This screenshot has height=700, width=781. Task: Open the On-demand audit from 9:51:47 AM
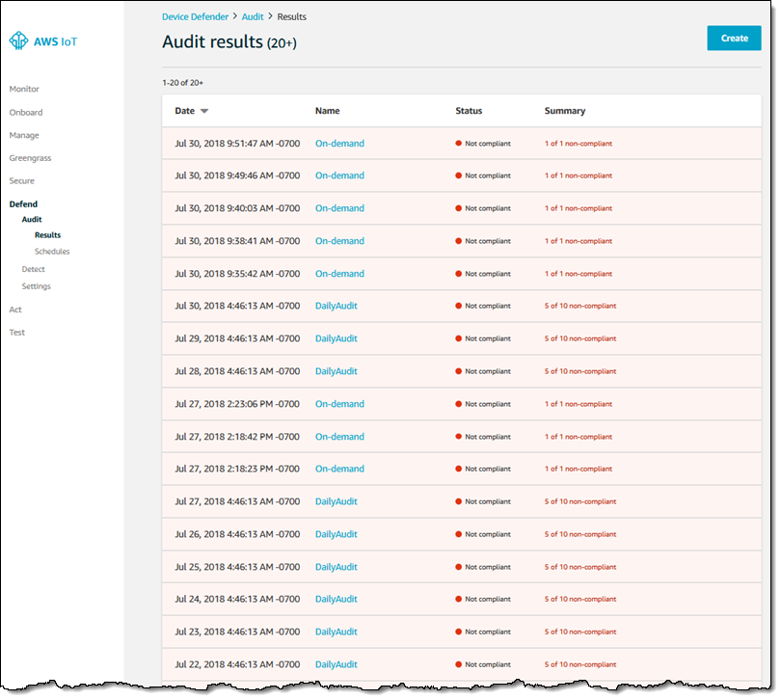(x=339, y=144)
